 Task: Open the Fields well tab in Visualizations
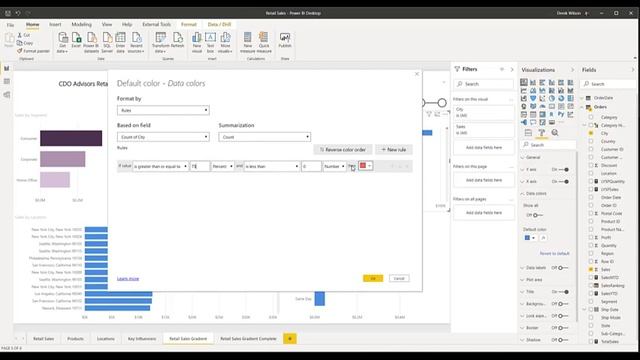click(528, 133)
